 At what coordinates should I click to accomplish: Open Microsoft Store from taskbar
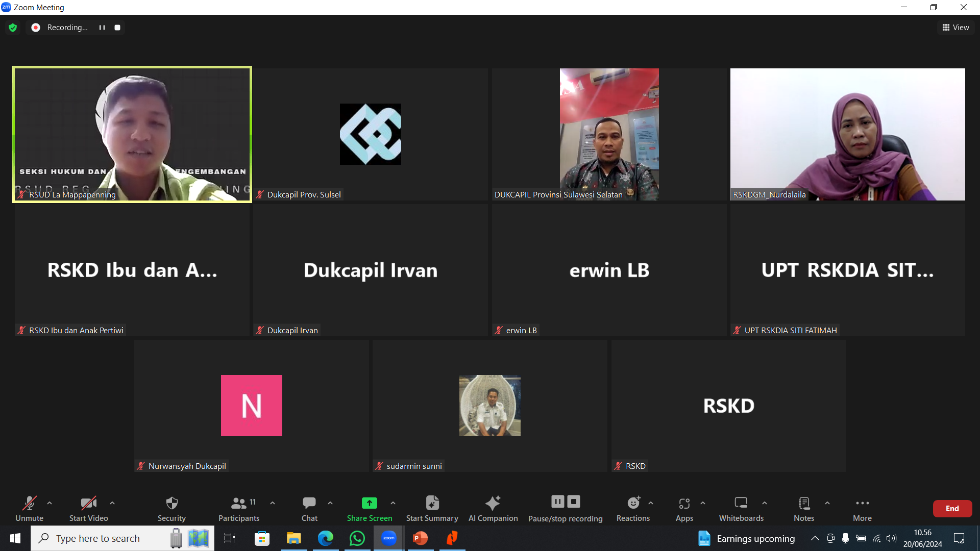(x=262, y=538)
